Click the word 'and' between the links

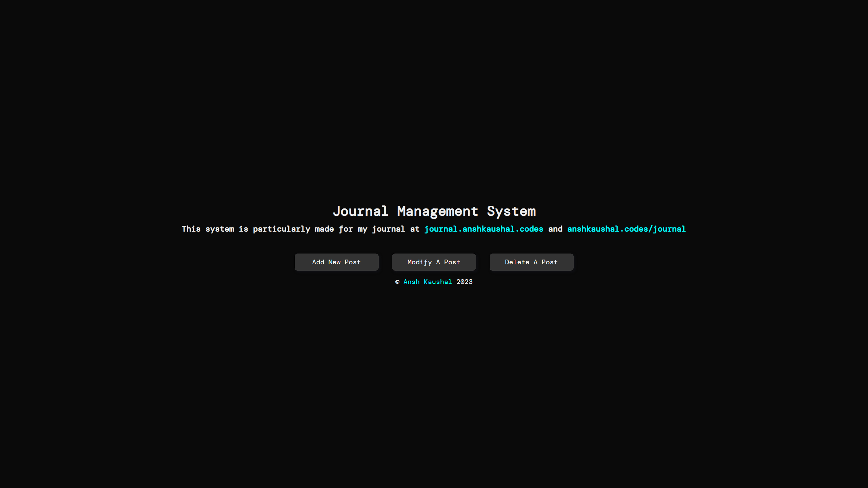(x=555, y=229)
